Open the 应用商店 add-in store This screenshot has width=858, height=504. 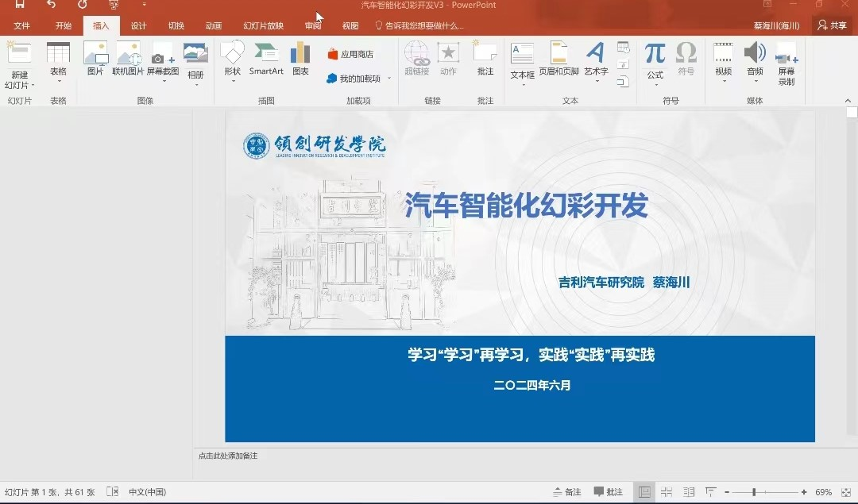[351, 54]
